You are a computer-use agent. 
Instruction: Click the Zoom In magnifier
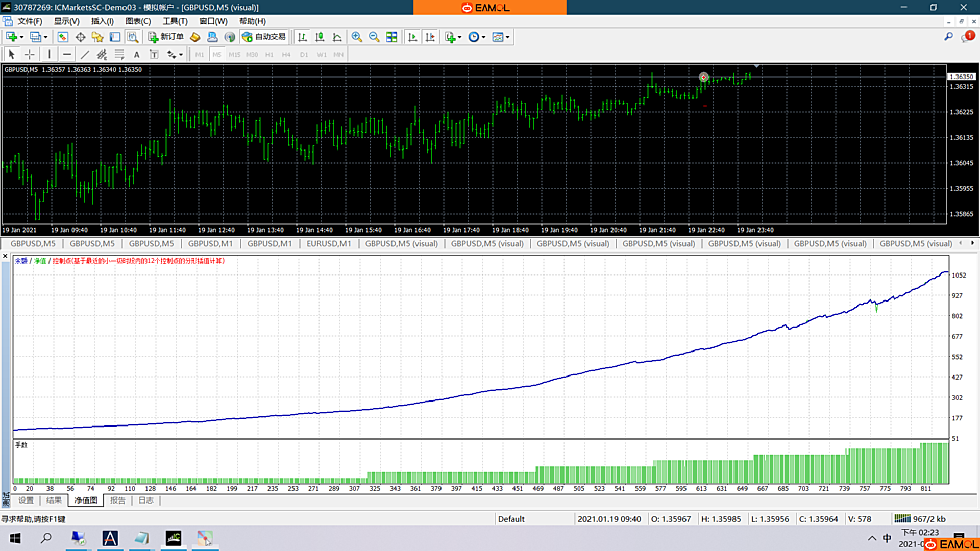(x=357, y=37)
